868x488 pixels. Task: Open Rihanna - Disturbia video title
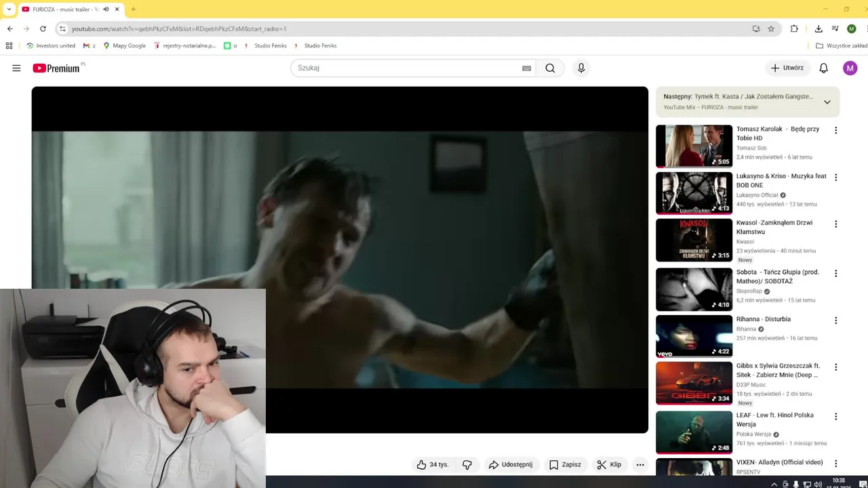point(764,319)
